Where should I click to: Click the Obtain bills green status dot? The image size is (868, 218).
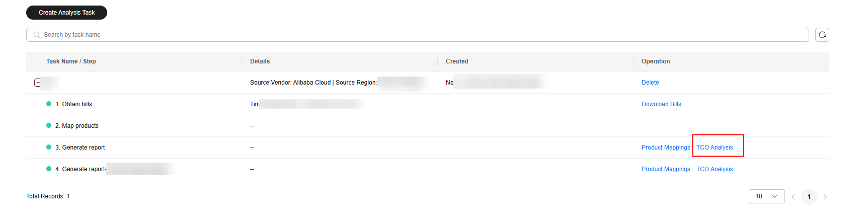click(x=49, y=104)
